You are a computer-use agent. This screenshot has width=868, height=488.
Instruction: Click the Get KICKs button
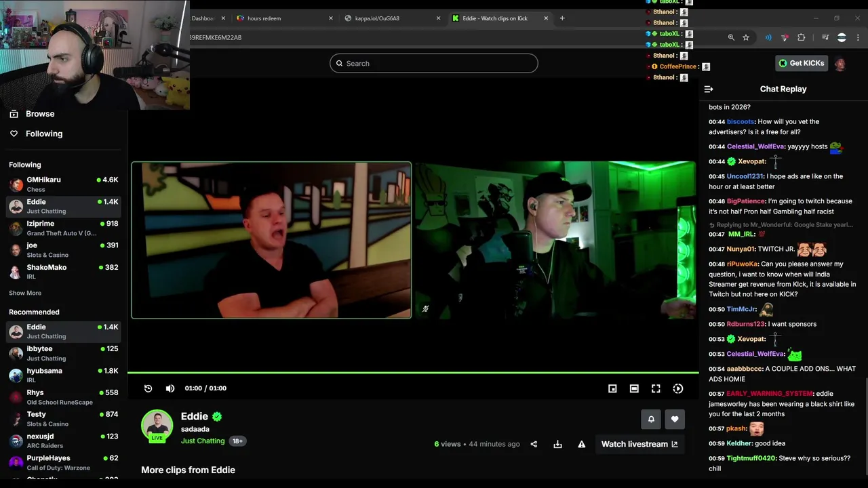click(x=801, y=63)
